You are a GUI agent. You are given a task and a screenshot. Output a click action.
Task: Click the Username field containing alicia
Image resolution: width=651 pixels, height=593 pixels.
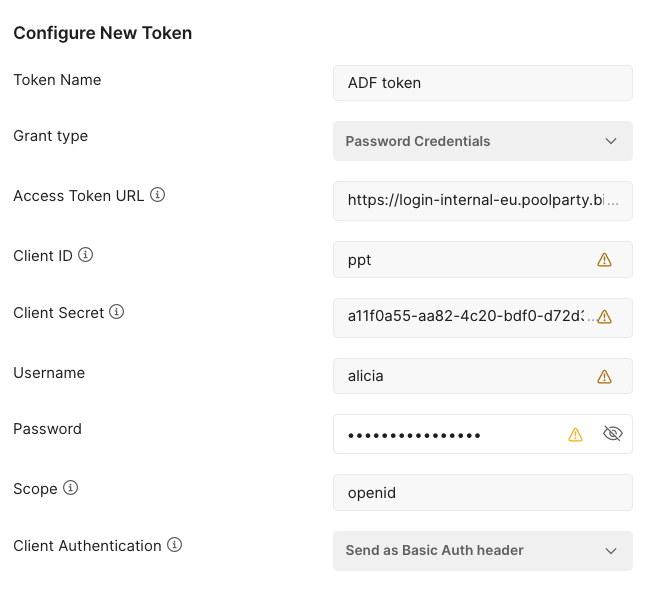click(460, 376)
